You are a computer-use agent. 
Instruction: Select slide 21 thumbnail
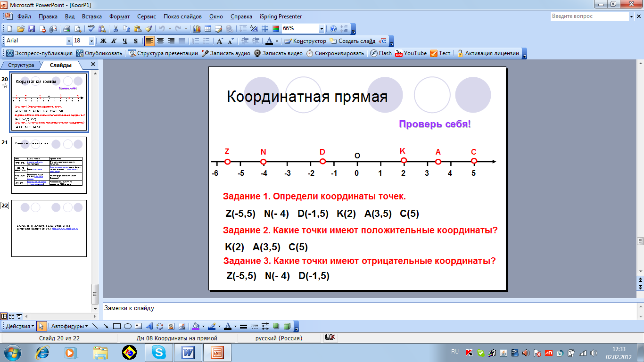(x=49, y=165)
